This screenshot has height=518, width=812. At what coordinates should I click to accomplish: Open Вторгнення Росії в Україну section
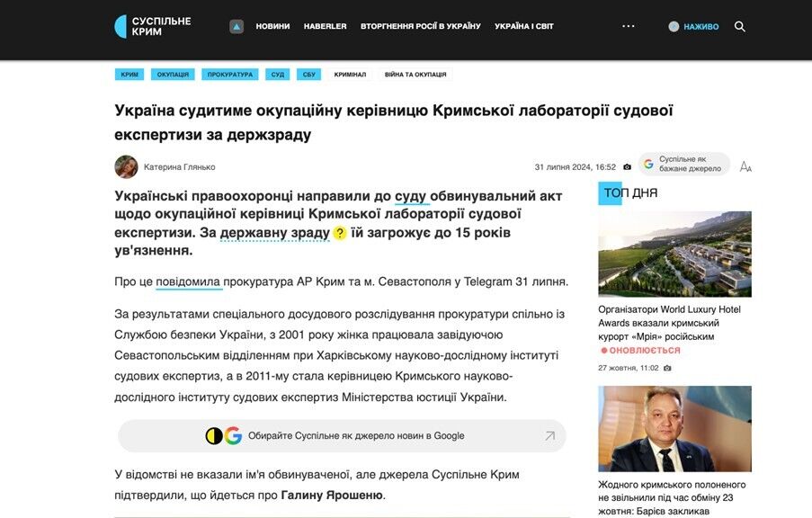pos(421,26)
